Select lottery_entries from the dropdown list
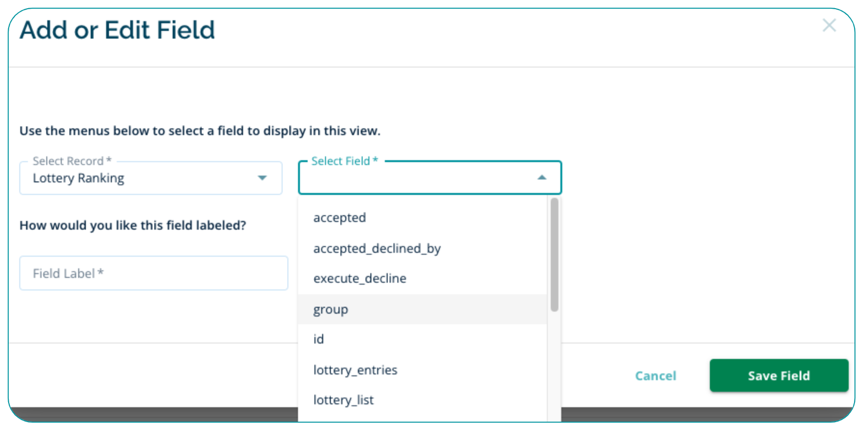Screen dimensions: 868x440 355,370
